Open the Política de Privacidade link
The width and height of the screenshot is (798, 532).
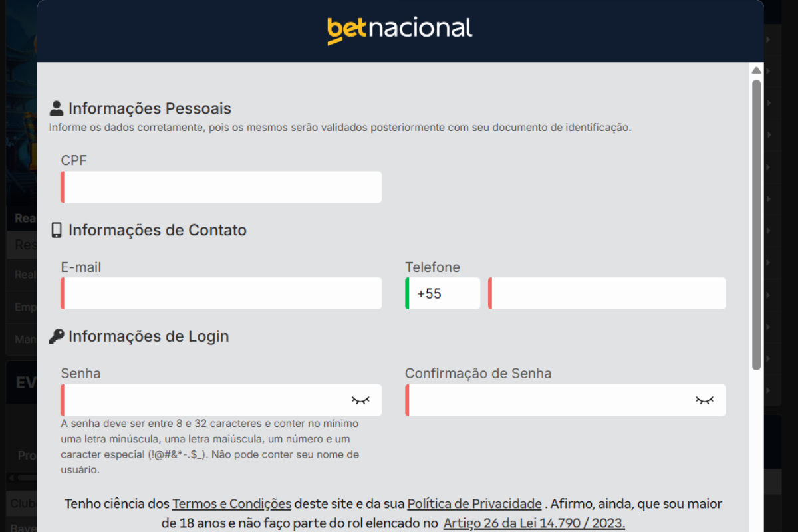(474, 504)
